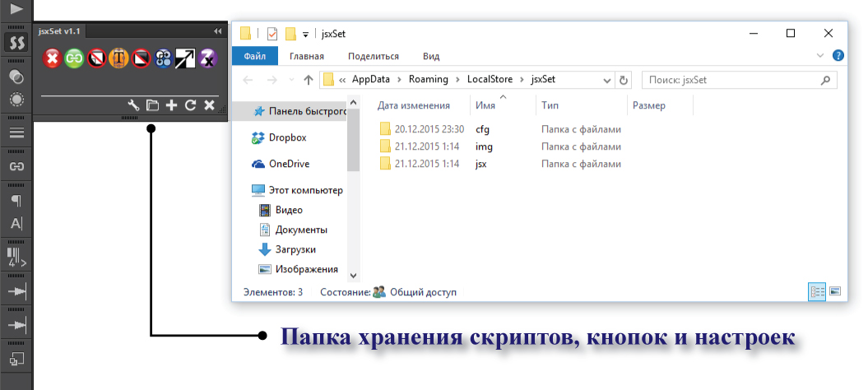Switch to details view in status bar
This screenshot has width=868, height=390.
[817, 292]
